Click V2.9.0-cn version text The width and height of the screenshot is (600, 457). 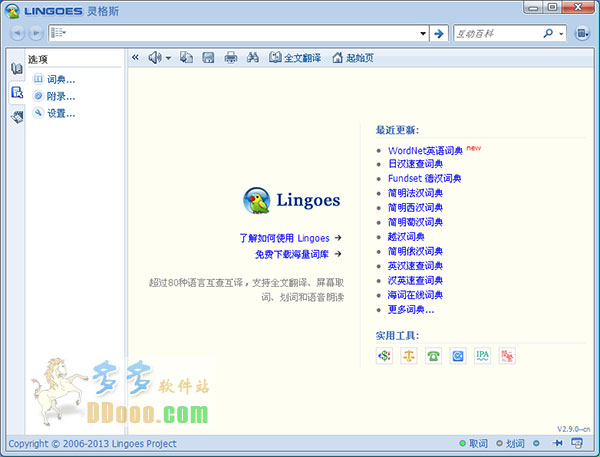point(573,429)
